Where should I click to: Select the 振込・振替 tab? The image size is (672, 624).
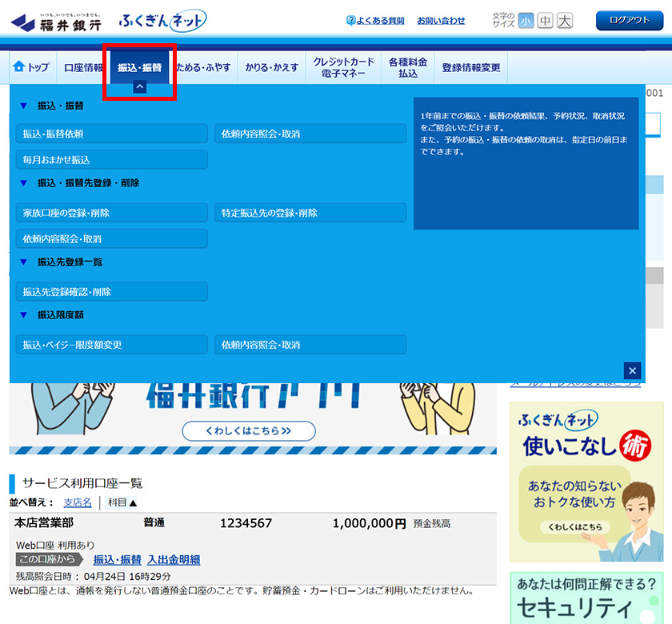tap(140, 67)
